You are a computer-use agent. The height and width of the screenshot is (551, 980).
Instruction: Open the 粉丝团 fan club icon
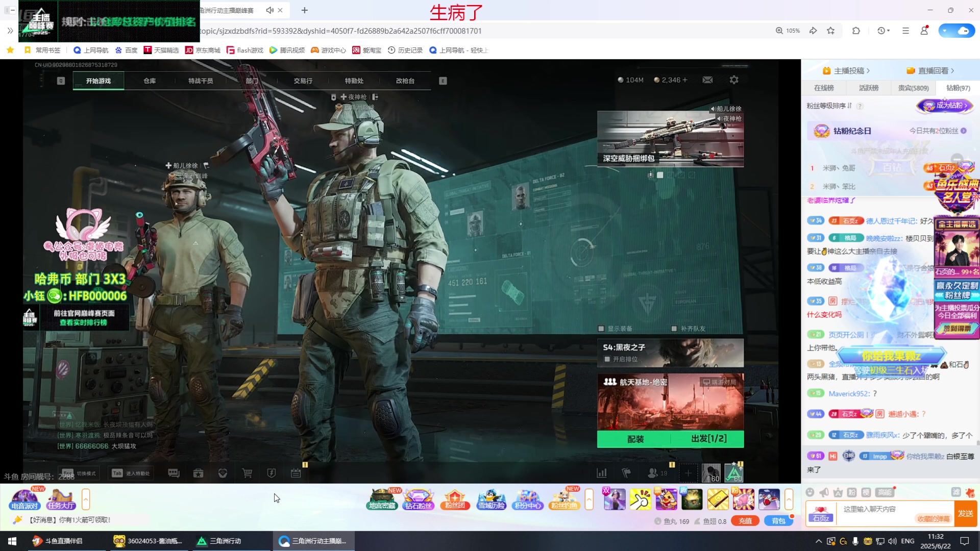(455, 499)
